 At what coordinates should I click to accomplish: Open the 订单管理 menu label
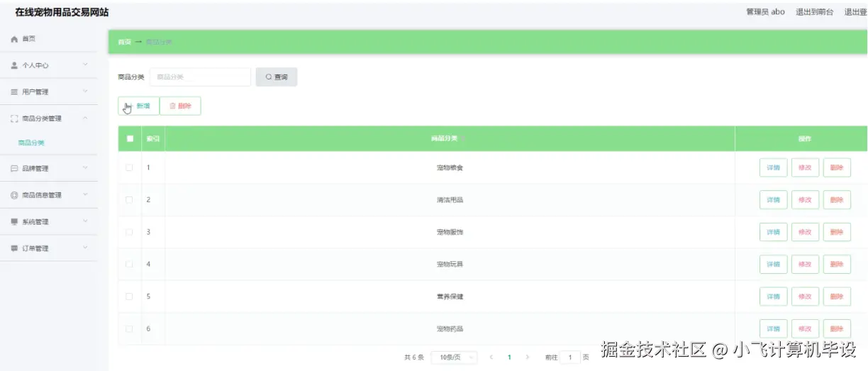tap(35, 248)
